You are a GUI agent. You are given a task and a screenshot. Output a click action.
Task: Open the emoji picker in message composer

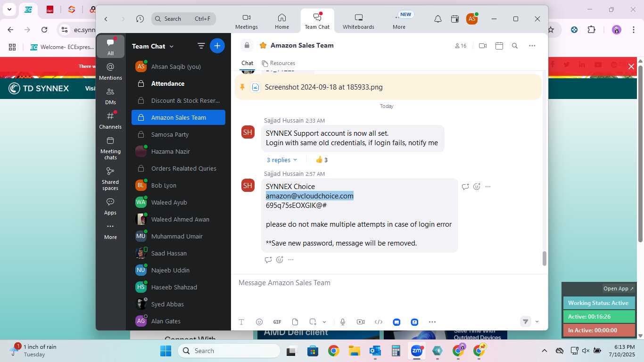coord(259,322)
